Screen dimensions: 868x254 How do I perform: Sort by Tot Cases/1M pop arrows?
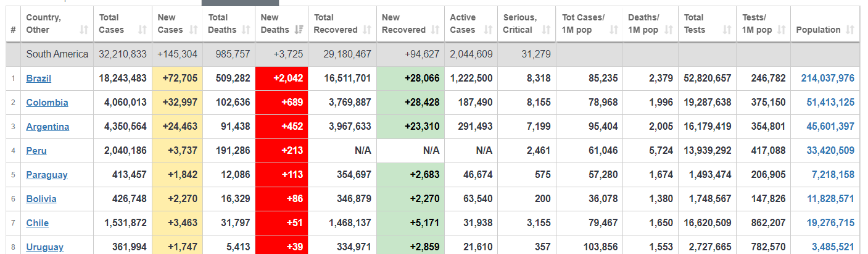(x=613, y=30)
